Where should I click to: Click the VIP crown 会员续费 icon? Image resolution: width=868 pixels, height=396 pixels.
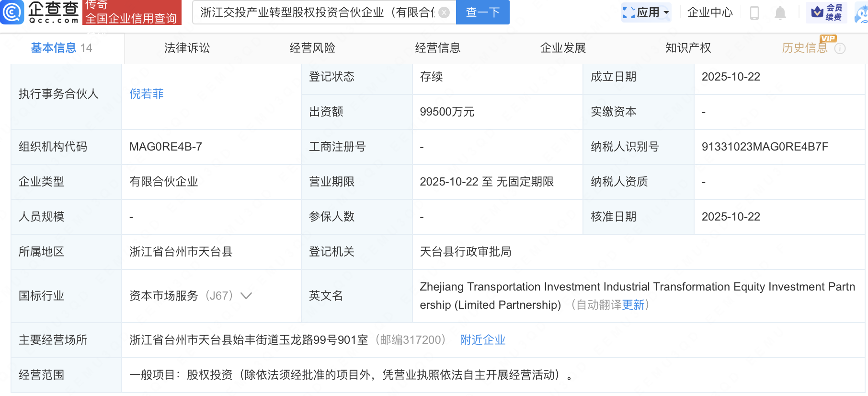826,12
